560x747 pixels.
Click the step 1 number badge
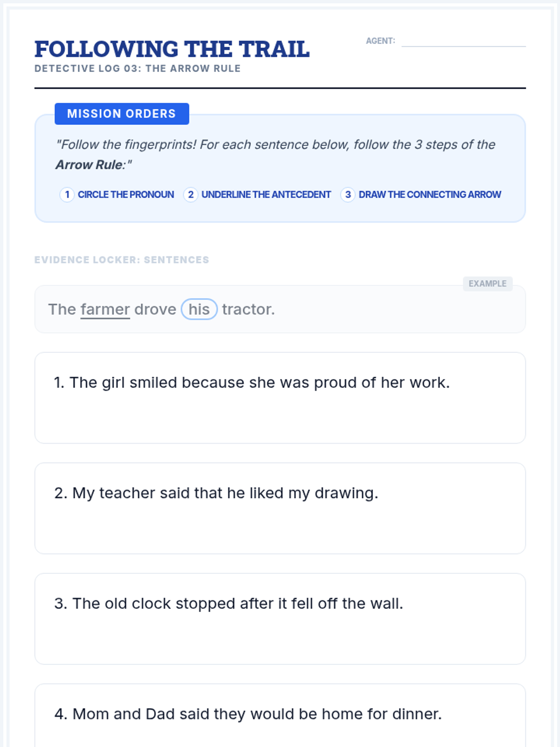pyautogui.click(x=67, y=195)
